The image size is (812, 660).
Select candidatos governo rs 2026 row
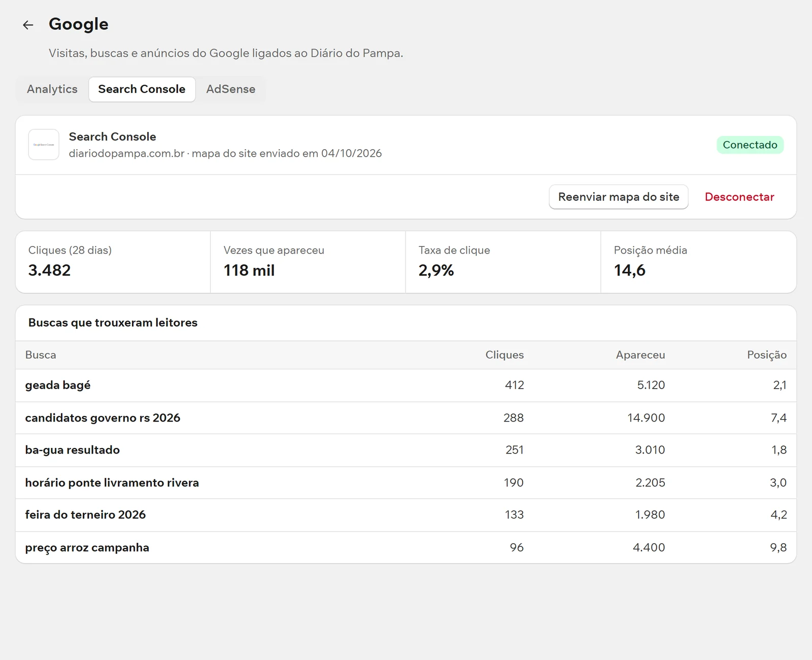tap(406, 418)
